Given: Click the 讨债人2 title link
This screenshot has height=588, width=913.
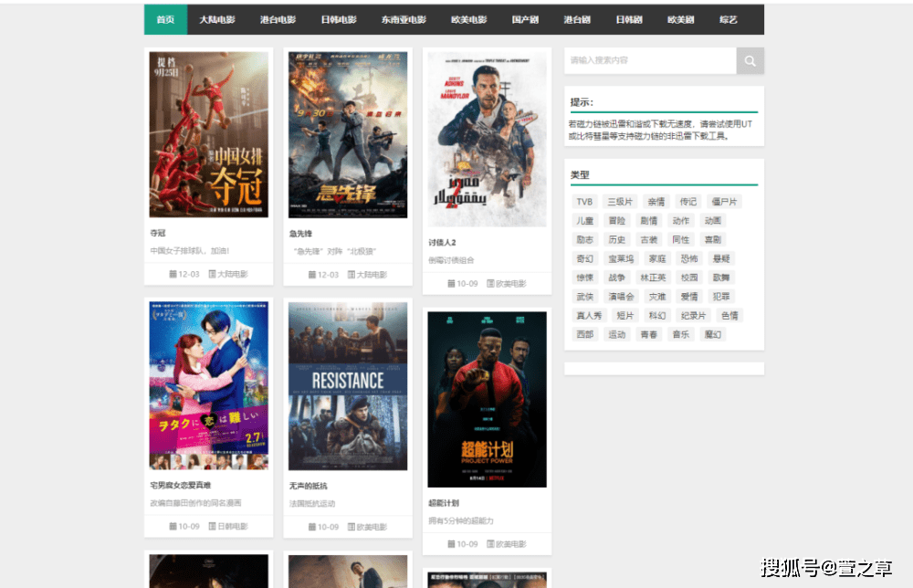Looking at the screenshot, I should tap(443, 242).
